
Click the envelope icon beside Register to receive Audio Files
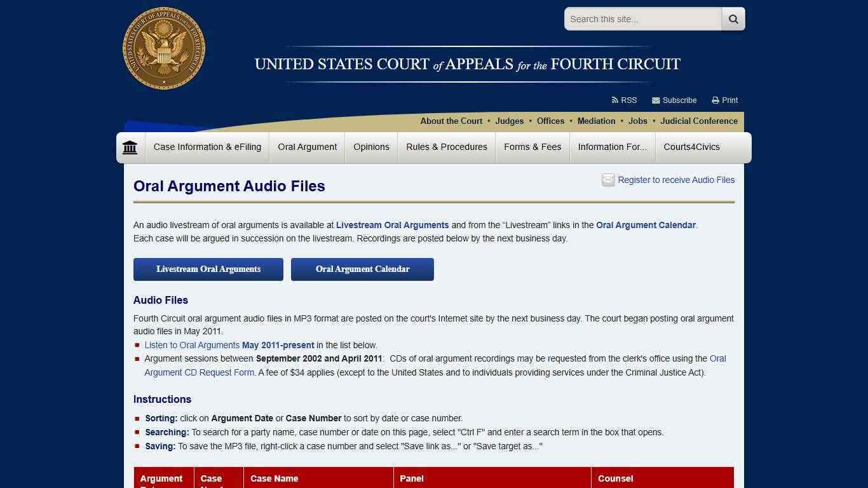tap(607, 180)
